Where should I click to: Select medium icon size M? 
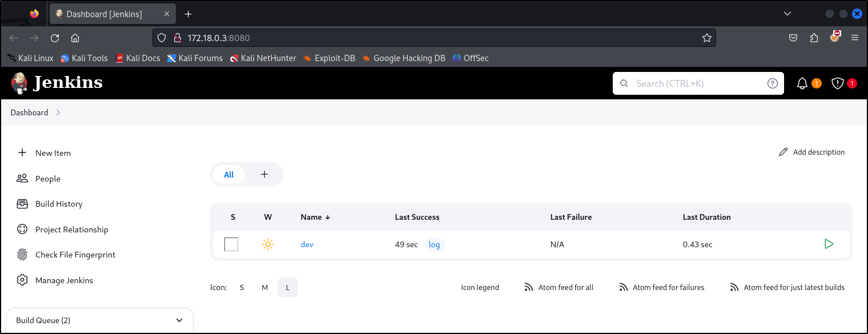pyautogui.click(x=264, y=288)
